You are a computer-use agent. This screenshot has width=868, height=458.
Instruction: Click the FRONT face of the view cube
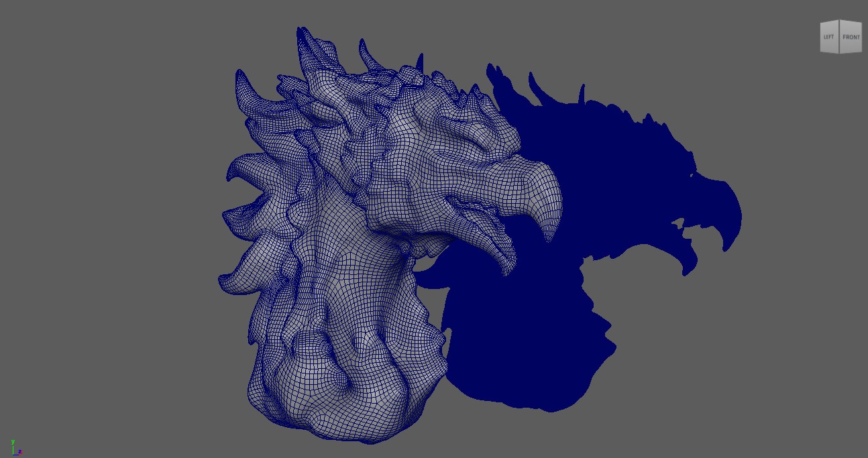pyautogui.click(x=851, y=37)
